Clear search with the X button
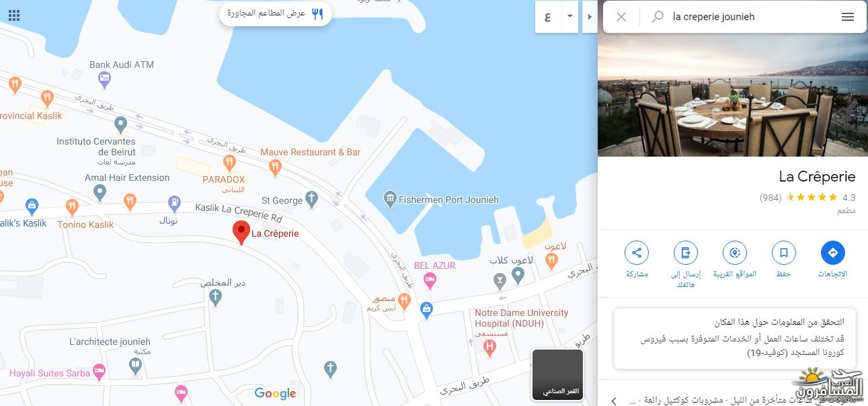 tap(621, 17)
